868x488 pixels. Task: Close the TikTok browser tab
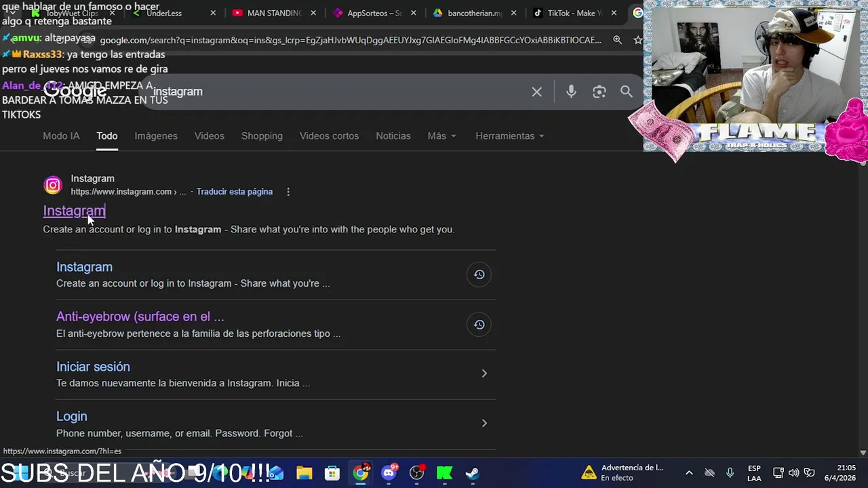point(614,13)
